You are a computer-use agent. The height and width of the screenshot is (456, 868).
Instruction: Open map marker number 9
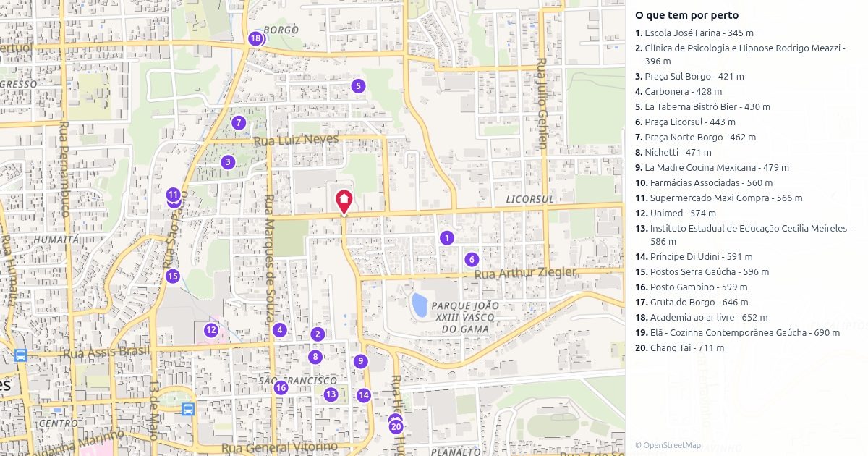[360, 361]
